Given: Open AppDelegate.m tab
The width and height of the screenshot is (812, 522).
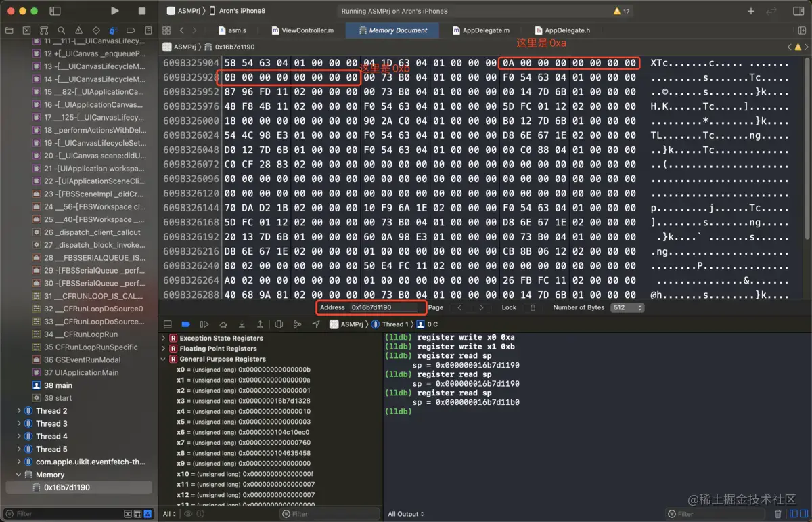Looking at the screenshot, I should pyautogui.click(x=481, y=30).
